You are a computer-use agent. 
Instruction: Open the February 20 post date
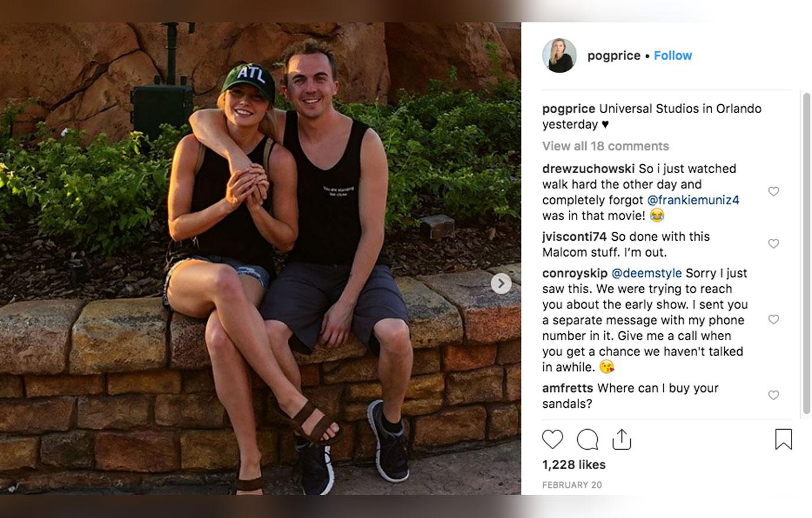572,485
